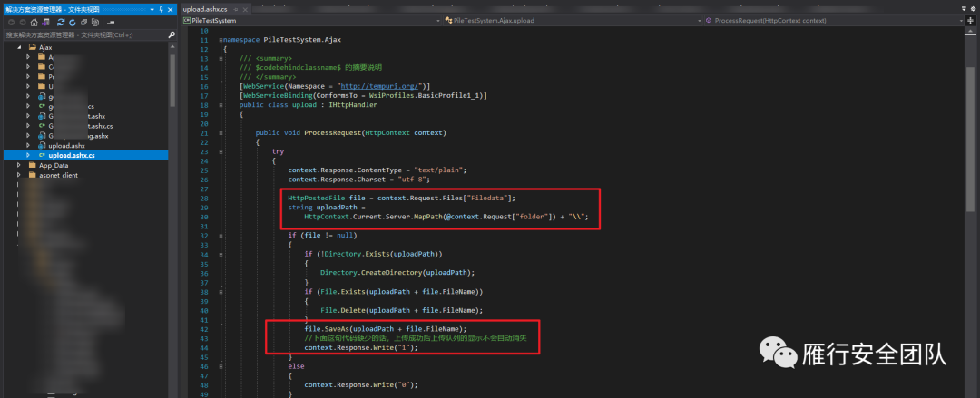Collapse the Ajax folder node
The height and width of the screenshot is (398, 980).
click(x=19, y=47)
